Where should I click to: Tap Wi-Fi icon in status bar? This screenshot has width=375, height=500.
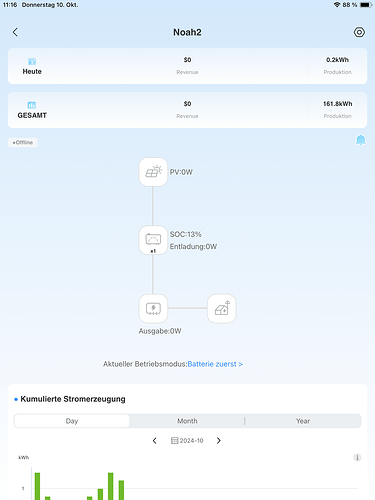coord(337,5)
